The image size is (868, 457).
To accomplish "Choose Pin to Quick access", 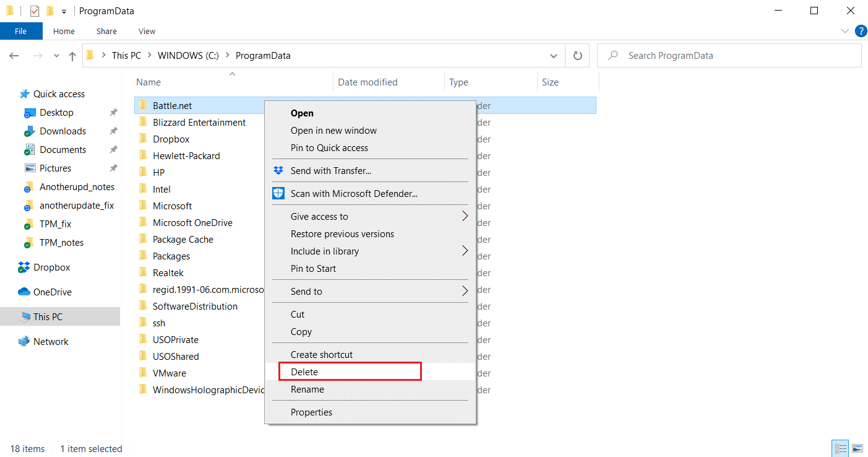I will click(370, 148).
